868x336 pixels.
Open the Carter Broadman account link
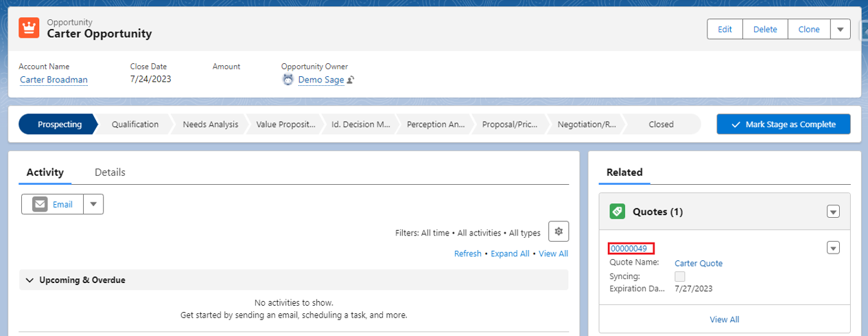pyautogui.click(x=54, y=80)
